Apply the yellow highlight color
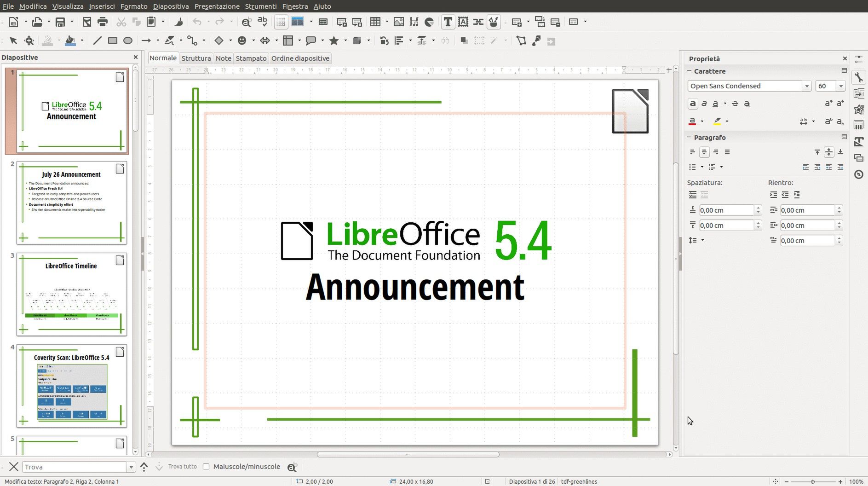This screenshot has width=868, height=486. [x=717, y=121]
